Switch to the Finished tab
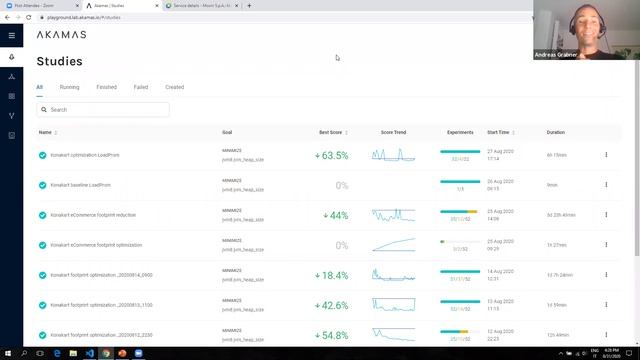Image resolution: width=640 pixels, height=360 pixels. (x=107, y=87)
